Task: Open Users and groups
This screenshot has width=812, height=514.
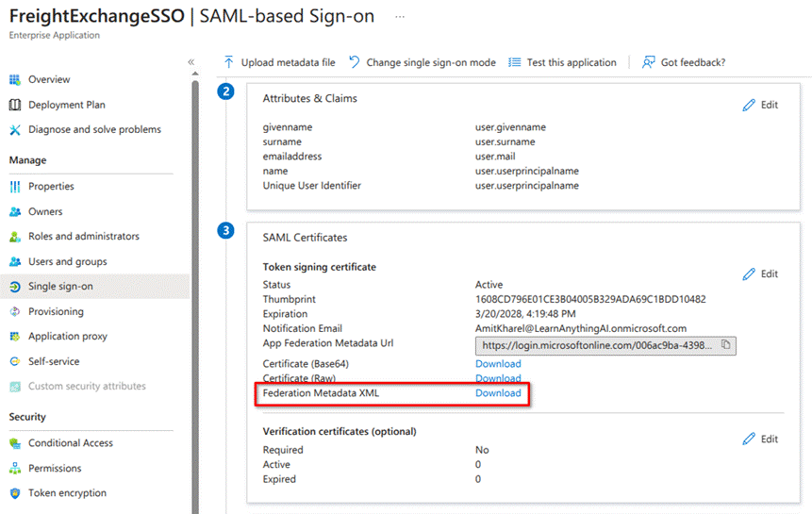Action: 68,261
